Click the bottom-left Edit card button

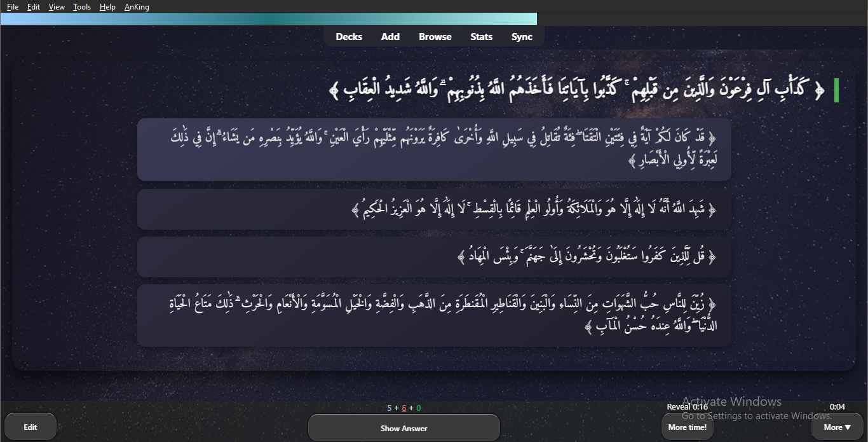coord(31,427)
